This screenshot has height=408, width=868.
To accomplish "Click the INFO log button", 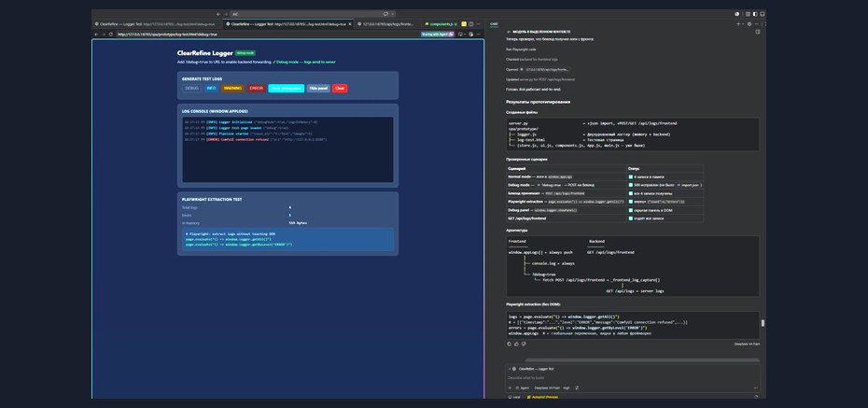I will [x=211, y=88].
